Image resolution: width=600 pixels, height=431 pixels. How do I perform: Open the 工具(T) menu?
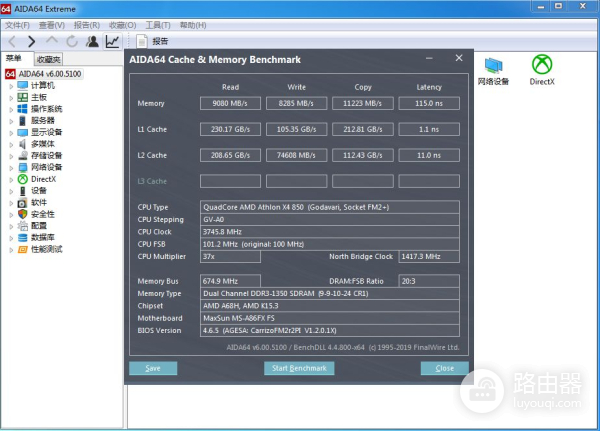[x=157, y=24]
